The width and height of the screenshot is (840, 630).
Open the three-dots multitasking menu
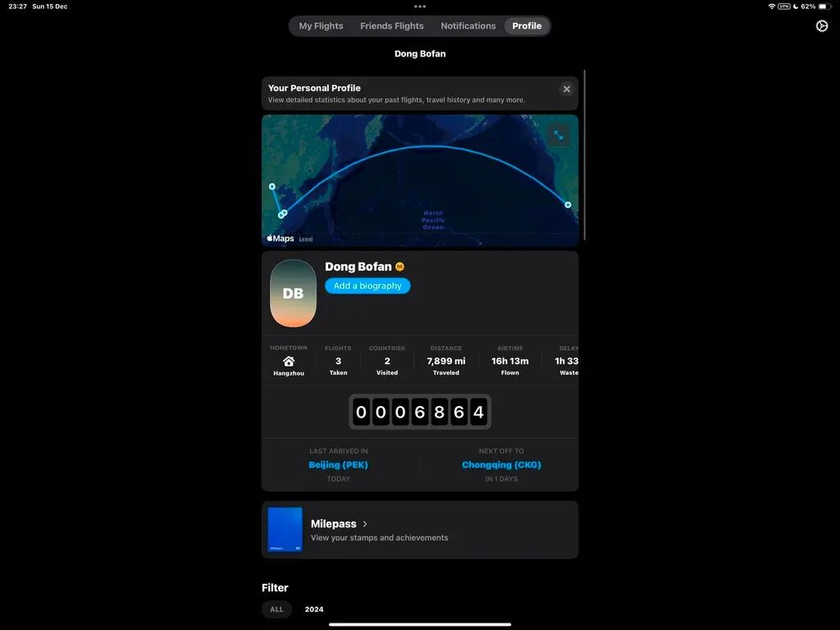pyautogui.click(x=420, y=7)
